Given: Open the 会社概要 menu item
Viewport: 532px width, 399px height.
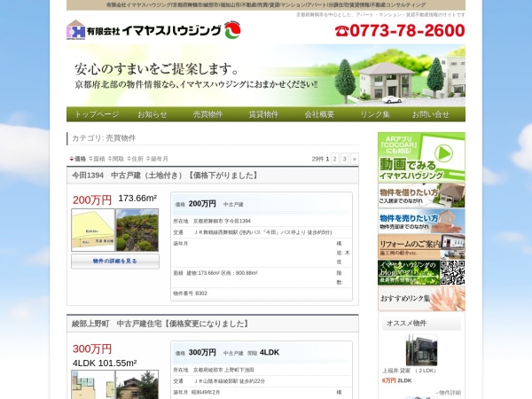Looking at the screenshot, I should tap(319, 114).
